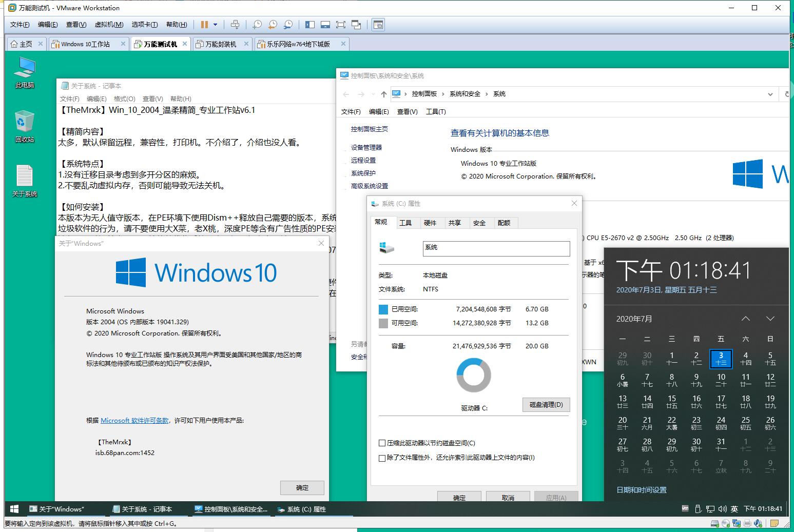Click the 英 input method indicator
This screenshot has width=794, height=532.
(734, 509)
